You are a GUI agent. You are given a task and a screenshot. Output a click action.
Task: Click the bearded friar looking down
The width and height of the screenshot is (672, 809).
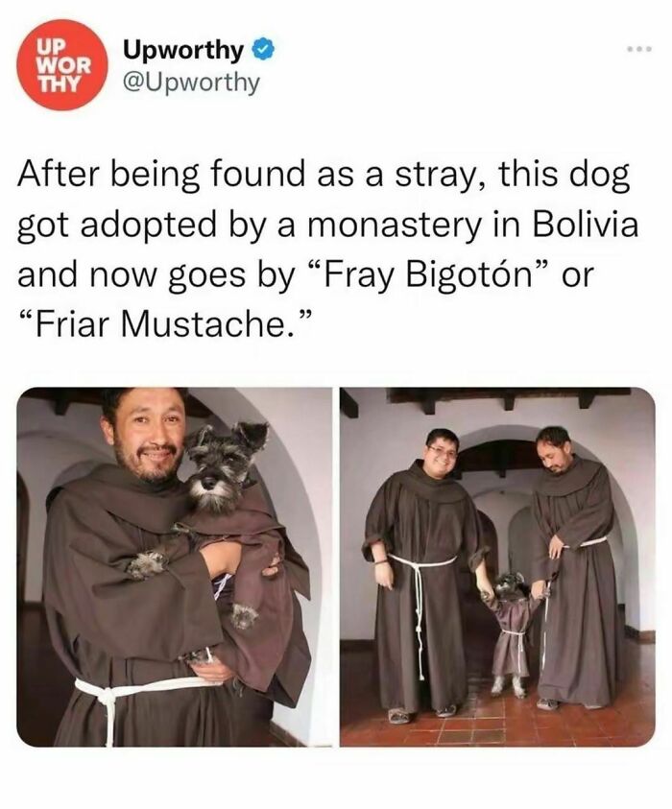coord(572,567)
